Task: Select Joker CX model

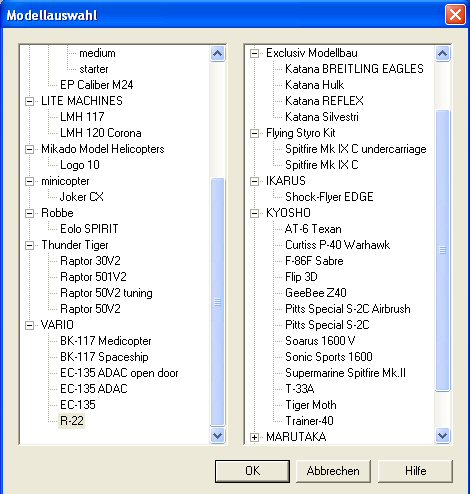Action: click(x=81, y=197)
